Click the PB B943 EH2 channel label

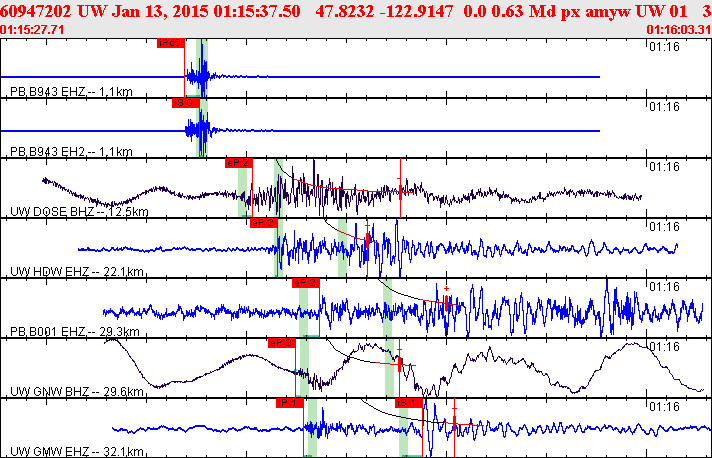[71, 152]
